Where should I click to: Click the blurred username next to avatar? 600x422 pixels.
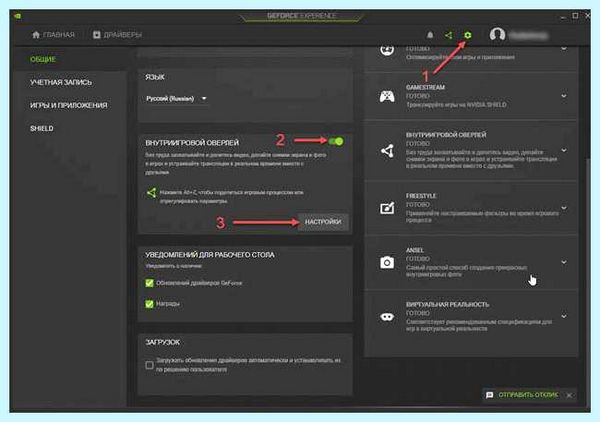[x=528, y=36]
